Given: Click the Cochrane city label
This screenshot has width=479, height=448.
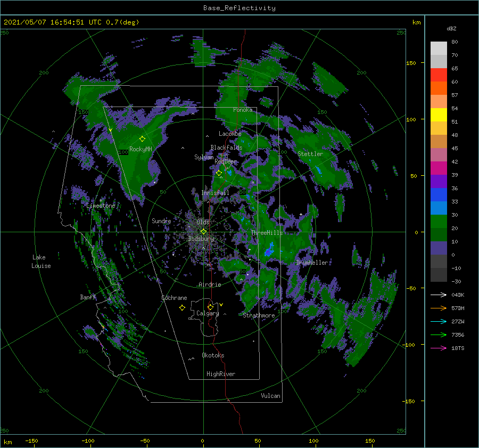Looking at the screenshot, I should point(174,298).
